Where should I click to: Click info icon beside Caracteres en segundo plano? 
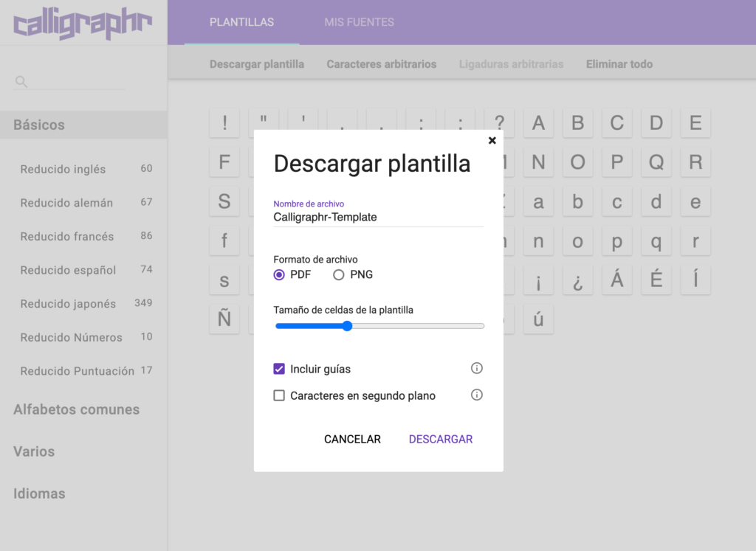click(477, 395)
